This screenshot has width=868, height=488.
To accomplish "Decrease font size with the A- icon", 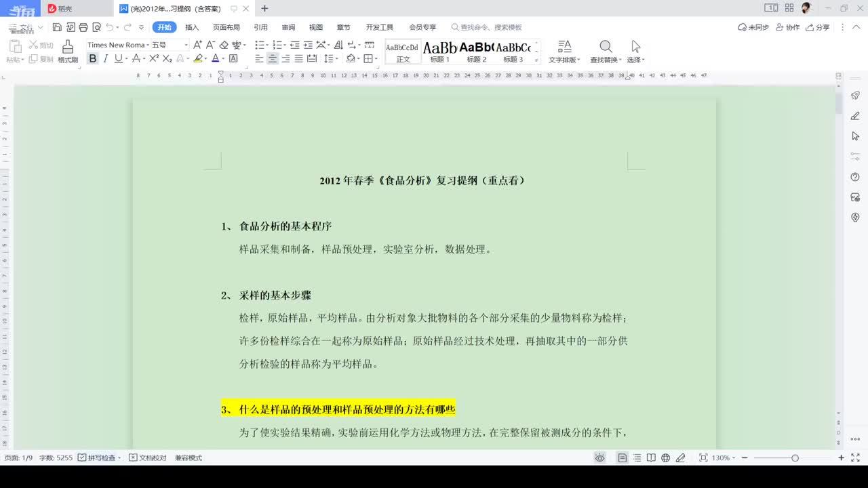I will point(210,45).
